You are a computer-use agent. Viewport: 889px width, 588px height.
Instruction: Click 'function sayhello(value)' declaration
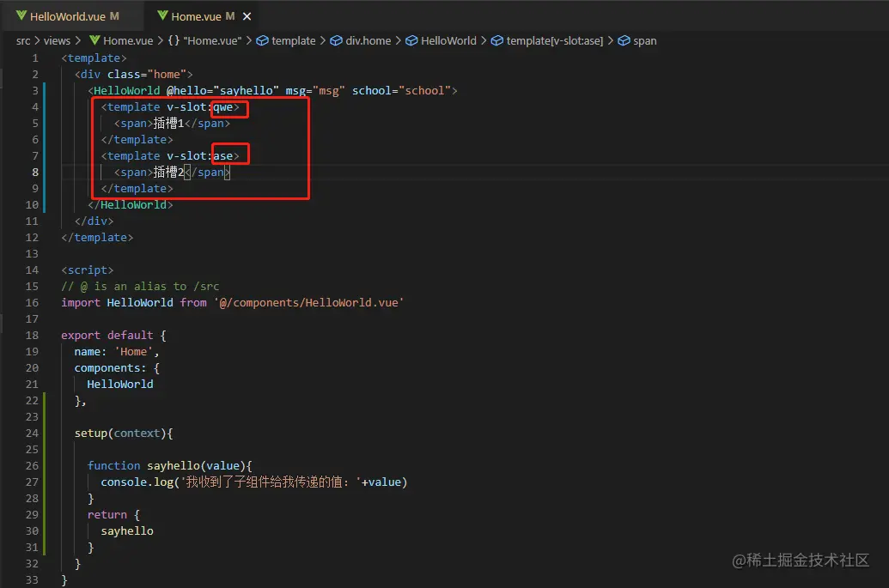tap(169, 465)
